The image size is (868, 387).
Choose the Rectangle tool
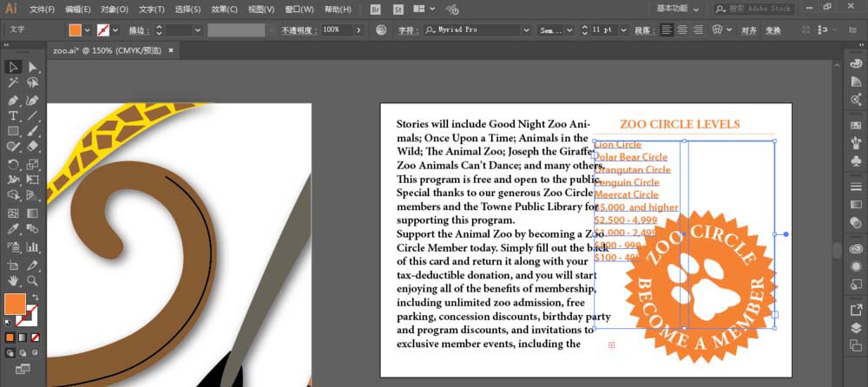click(13, 131)
